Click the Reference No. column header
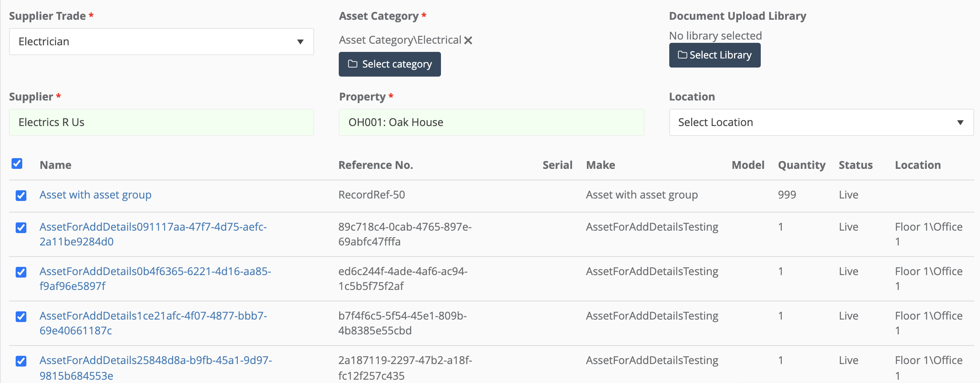The width and height of the screenshot is (980, 383). [376, 165]
